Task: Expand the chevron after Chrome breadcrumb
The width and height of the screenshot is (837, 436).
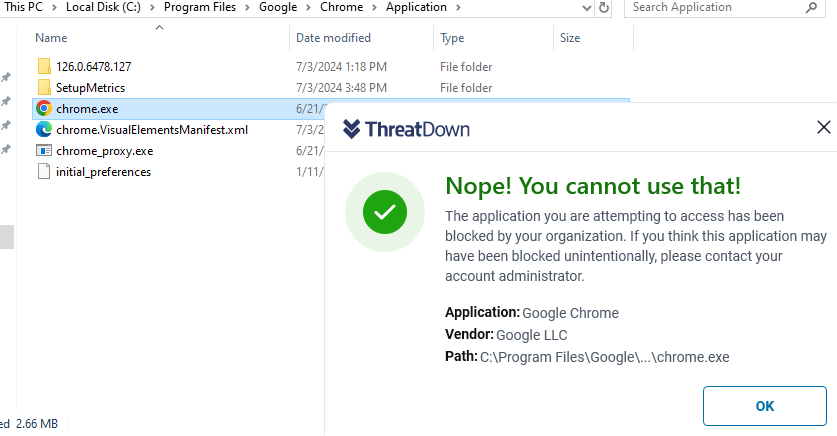Action: (x=374, y=7)
